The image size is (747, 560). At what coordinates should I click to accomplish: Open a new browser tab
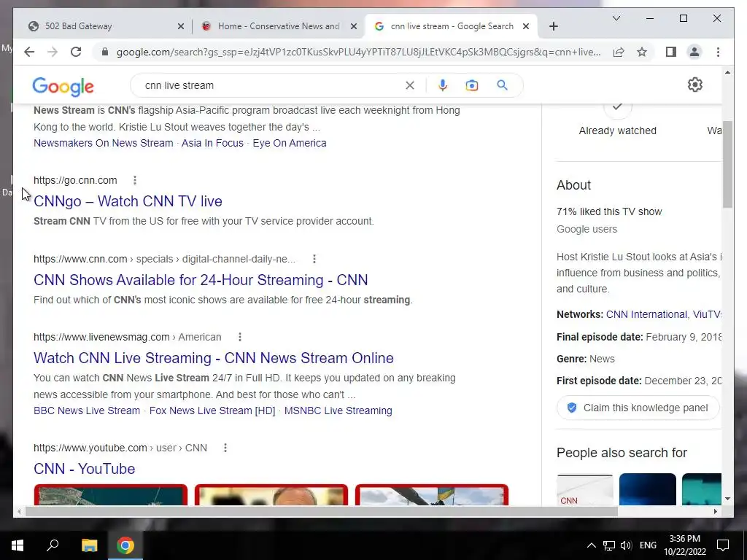point(553,26)
